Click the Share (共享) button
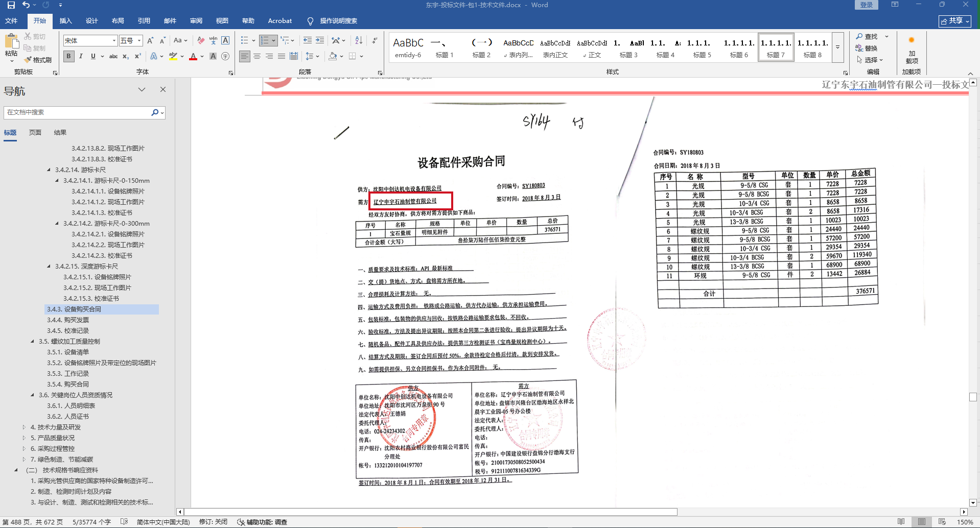Image resolution: width=980 pixels, height=528 pixels. click(954, 21)
